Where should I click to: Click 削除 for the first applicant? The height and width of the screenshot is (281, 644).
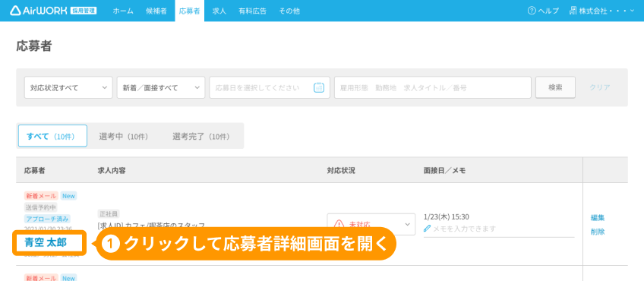(598, 232)
